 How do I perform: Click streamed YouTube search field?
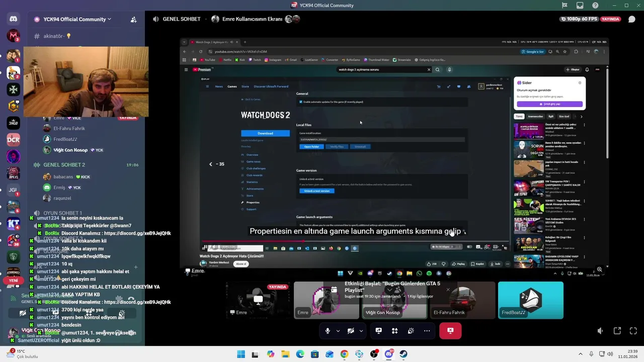point(383,70)
